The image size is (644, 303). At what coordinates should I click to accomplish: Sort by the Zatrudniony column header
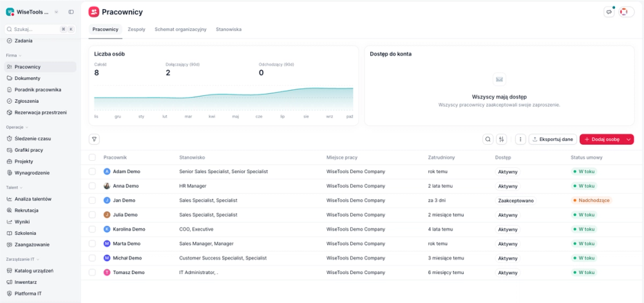(x=441, y=158)
